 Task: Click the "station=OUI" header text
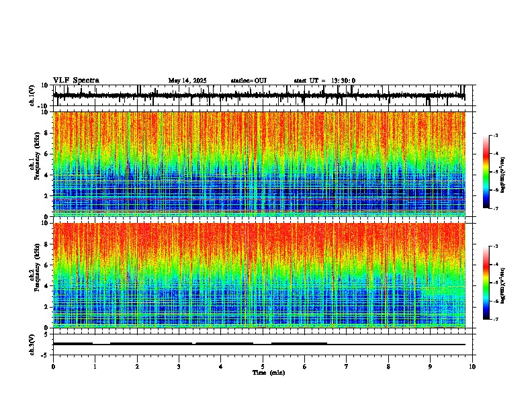click(249, 81)
